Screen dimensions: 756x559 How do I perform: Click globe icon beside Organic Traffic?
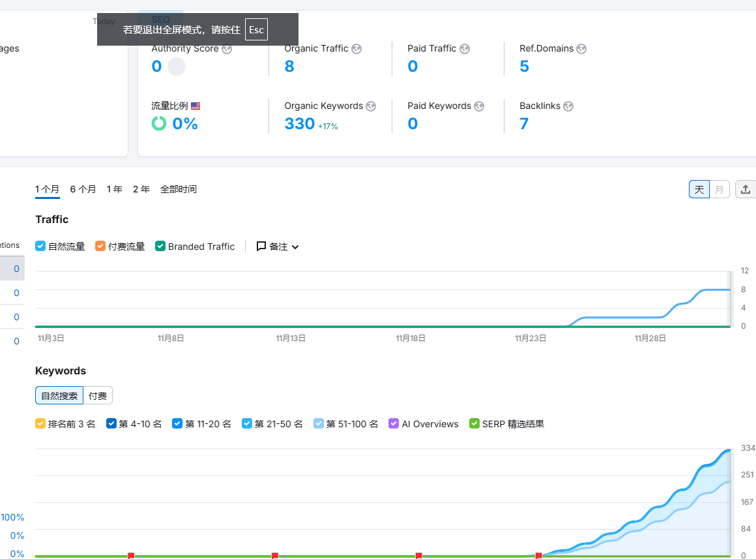[356, 49]
